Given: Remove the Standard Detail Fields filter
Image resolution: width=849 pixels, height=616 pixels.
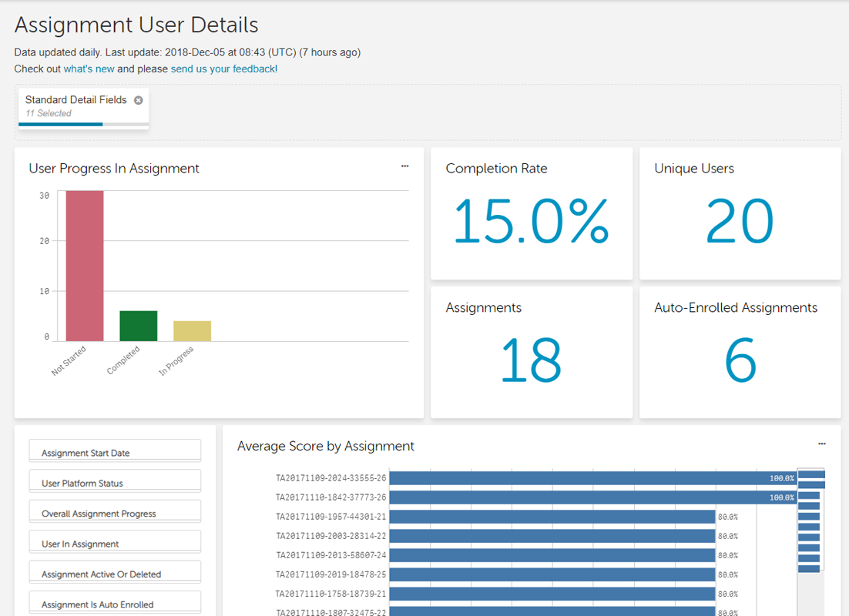Looking at the screenshot, I should [139, 100].
